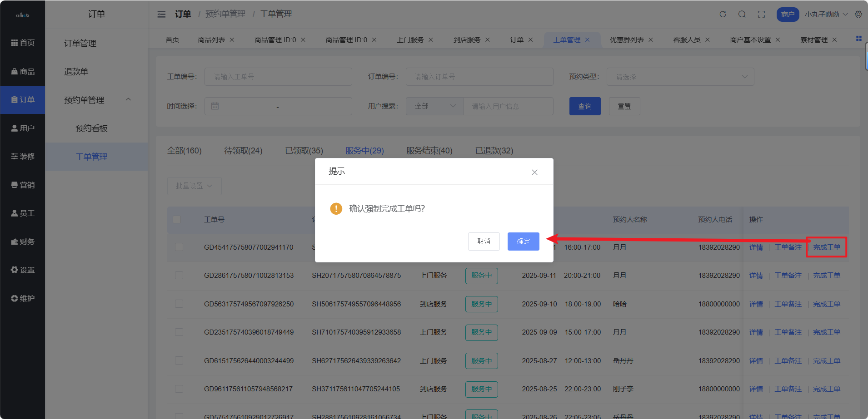Open the 优惠券列表 tab

point(627,39)
